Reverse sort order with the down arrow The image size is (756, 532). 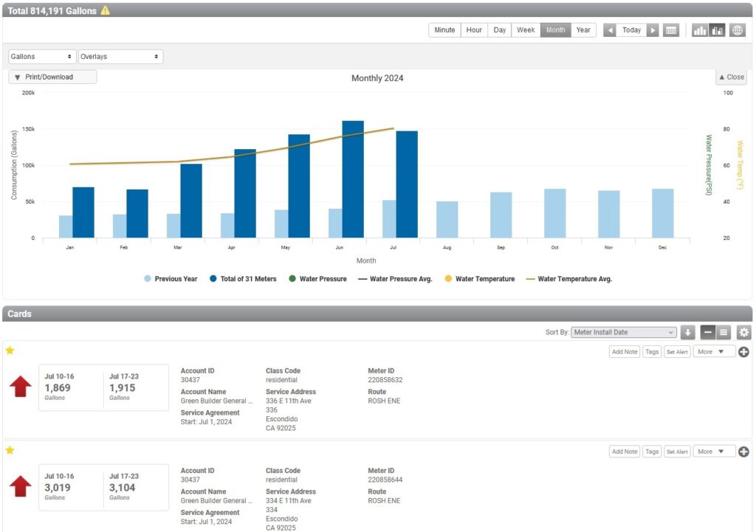click(688, 333)
